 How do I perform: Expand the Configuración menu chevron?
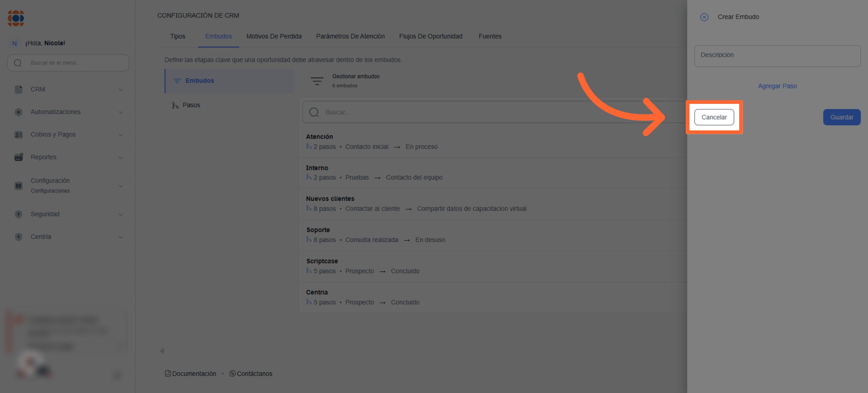point(121,186)
